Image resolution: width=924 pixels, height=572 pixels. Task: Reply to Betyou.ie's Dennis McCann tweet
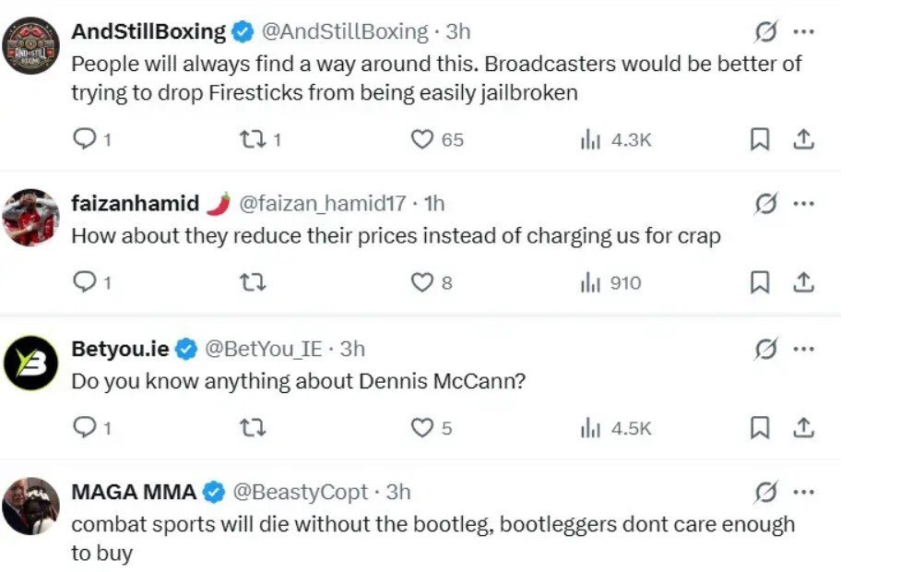[84, 428]
